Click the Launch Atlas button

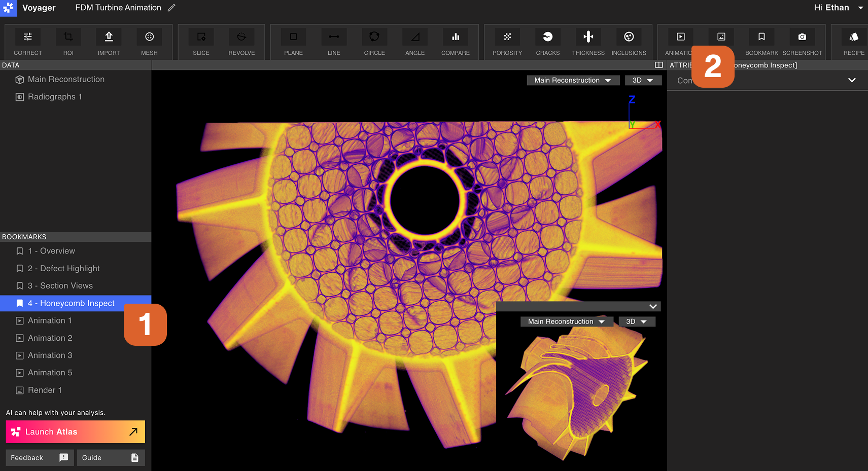[x=75, y=431]
